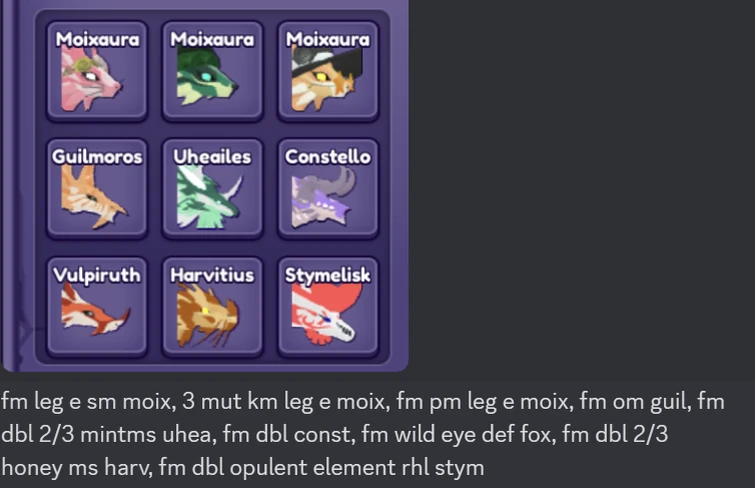Pick the orange Moixaura with black hat
Image resolution: width=755 pixels, height=488 pixels.
328,71
